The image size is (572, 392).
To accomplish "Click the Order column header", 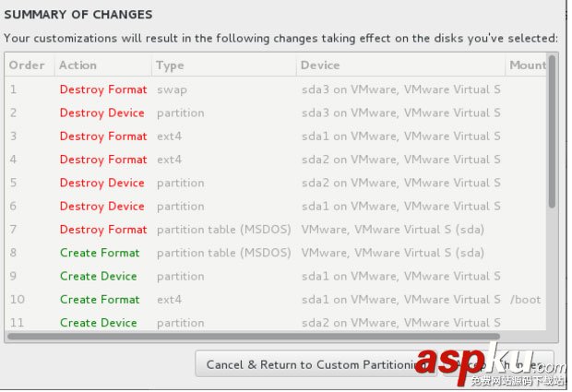I will tap(28, 65).
